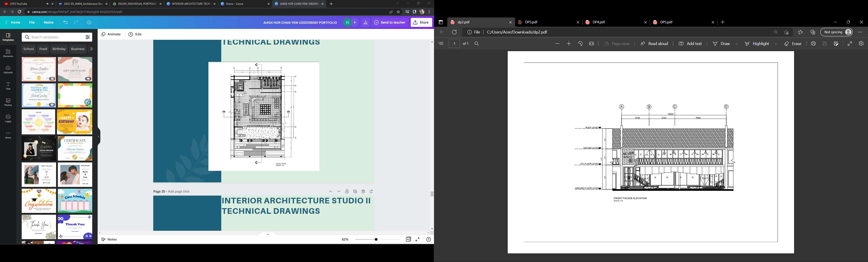Click the Share button
868x262 pixels.
[x=421, y=23]
